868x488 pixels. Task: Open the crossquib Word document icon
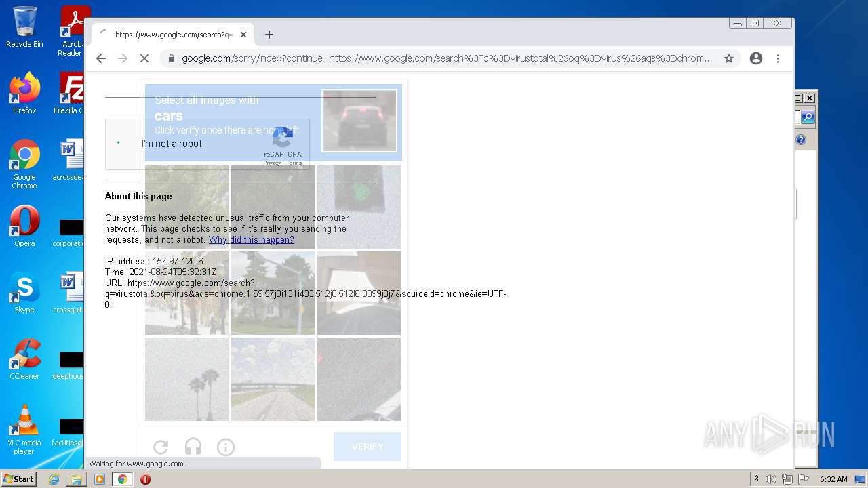(69, 293)
